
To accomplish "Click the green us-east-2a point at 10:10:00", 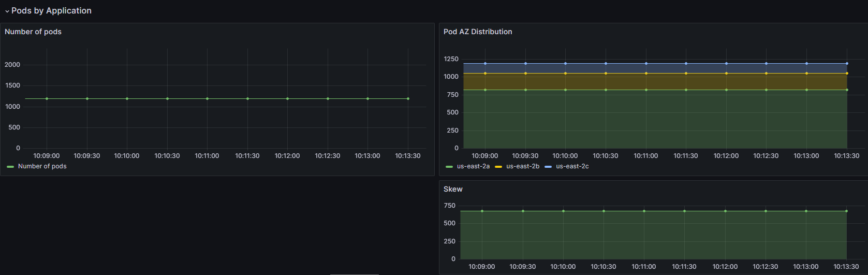I will 565,90.
